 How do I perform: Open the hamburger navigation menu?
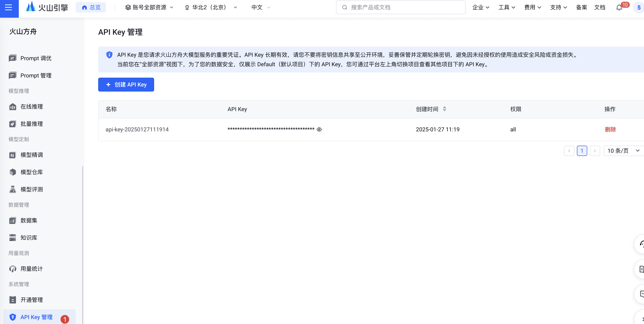(9, 8)
